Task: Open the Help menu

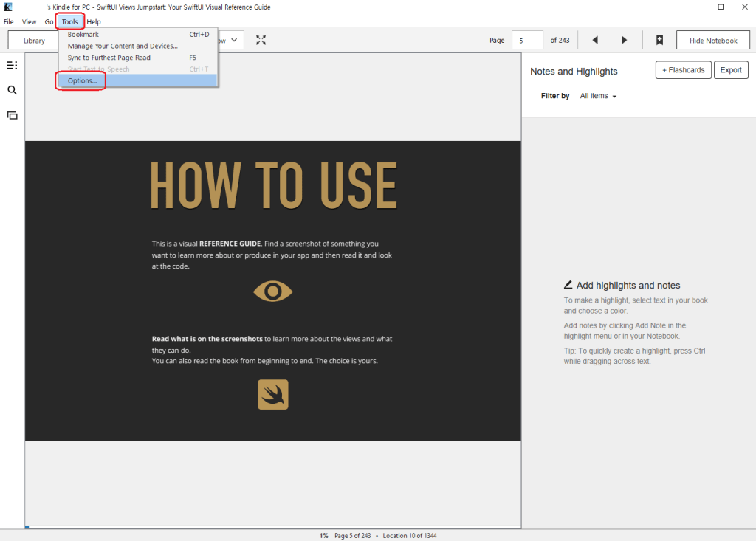Action: (94, 22)
